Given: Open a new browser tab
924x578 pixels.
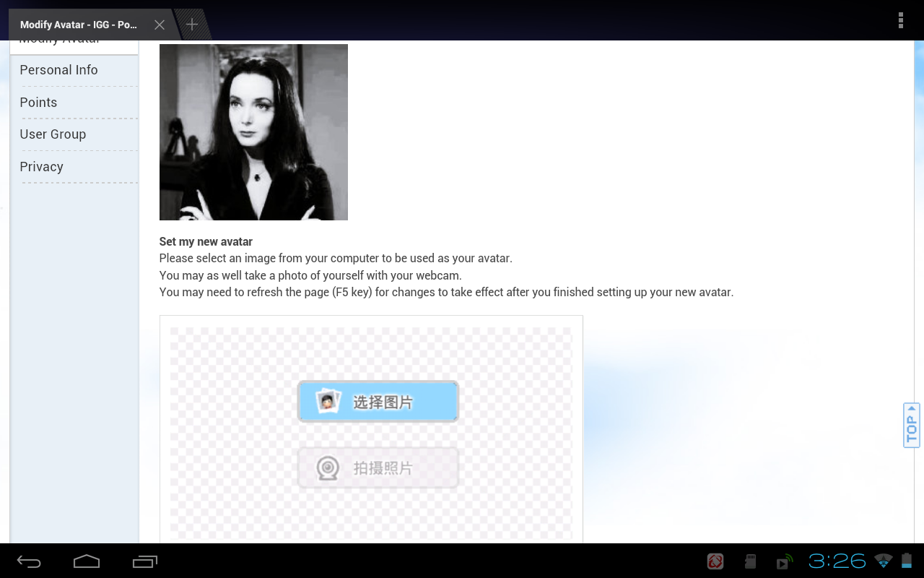Looking at the screenshot, I should pyautogui.click(x=192, y=25).
